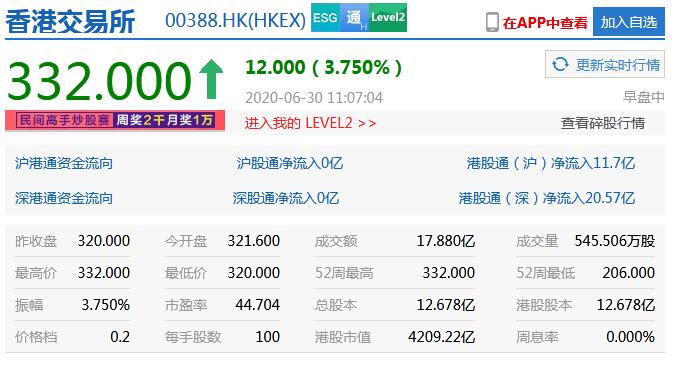Click the 成交量 label
Image resolution: width=676 pixels, height=373 pixels.
point(537,241)
